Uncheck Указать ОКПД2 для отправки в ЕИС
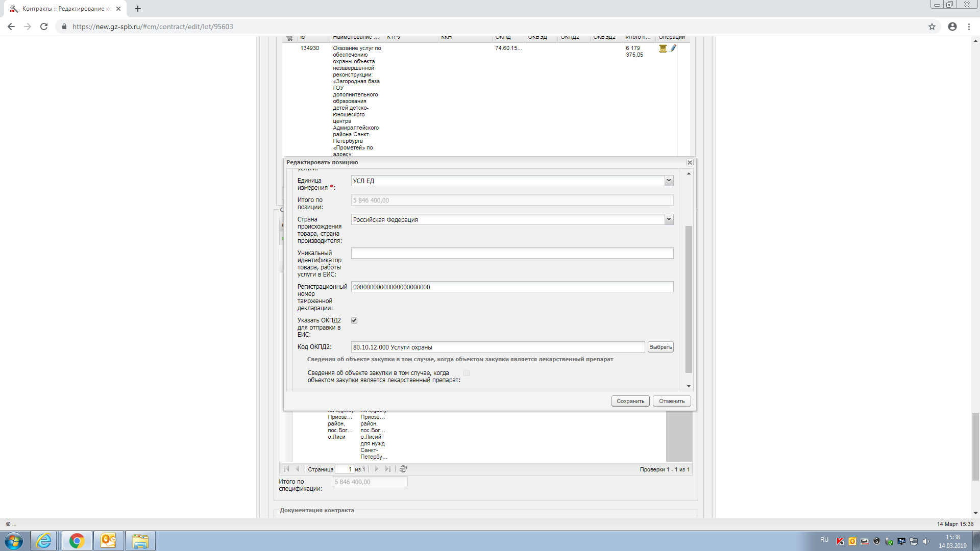Image resolution: width=980 pixels, height=551 pixels. pyautogui.click(x=354, y=320)
